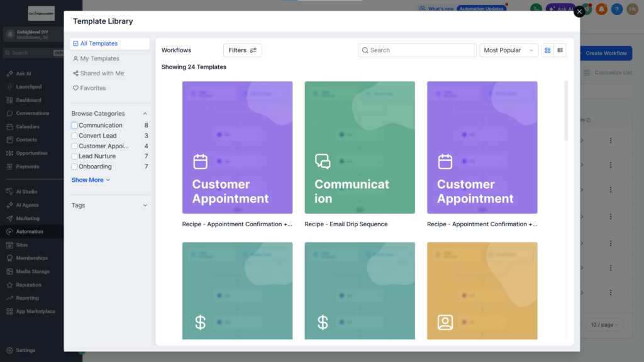This screenshot has width=644, height=362.
Task: Click the help question mark icon
Action: click(x=616, y=9)
